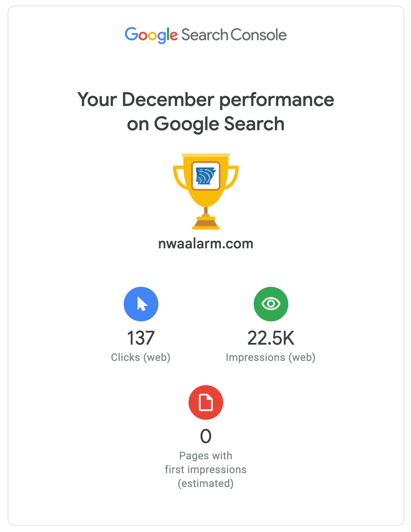Click the colorful Google wordmark
Screen dimensions: 411x532
(151, 35)
